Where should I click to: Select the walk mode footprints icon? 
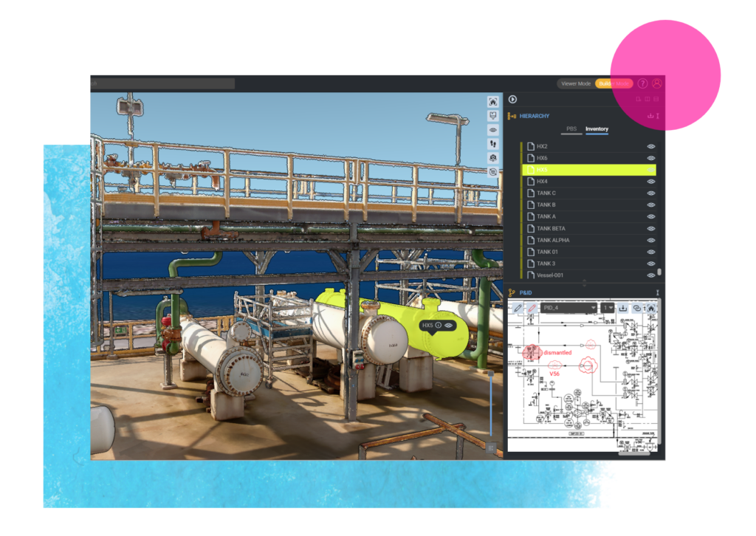[493, 144]
